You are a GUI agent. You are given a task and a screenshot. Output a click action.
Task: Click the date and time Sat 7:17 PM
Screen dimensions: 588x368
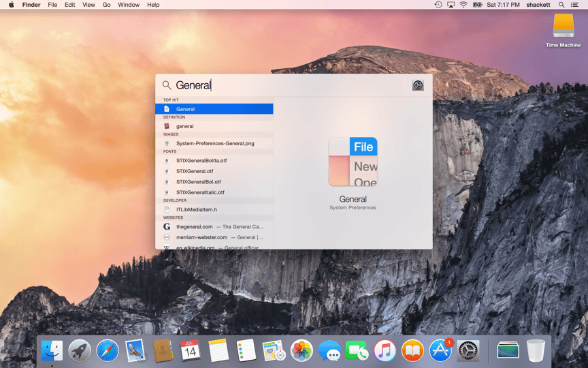click(x=503, y=5)
